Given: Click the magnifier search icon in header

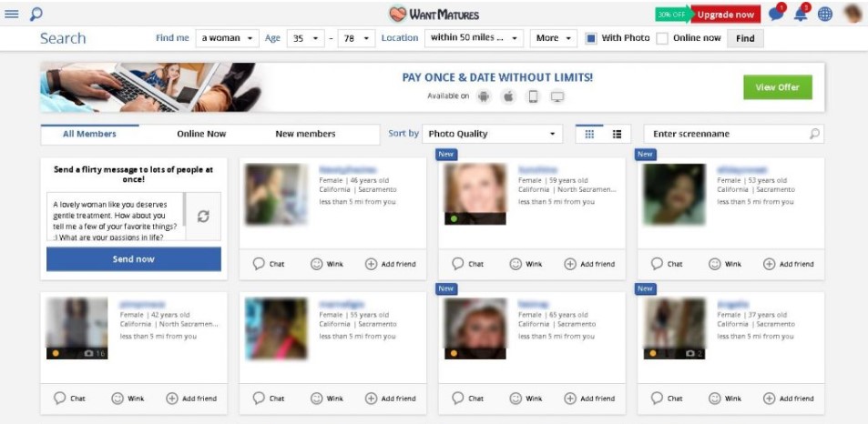Looking at the screenshot, I should [36, 14].
